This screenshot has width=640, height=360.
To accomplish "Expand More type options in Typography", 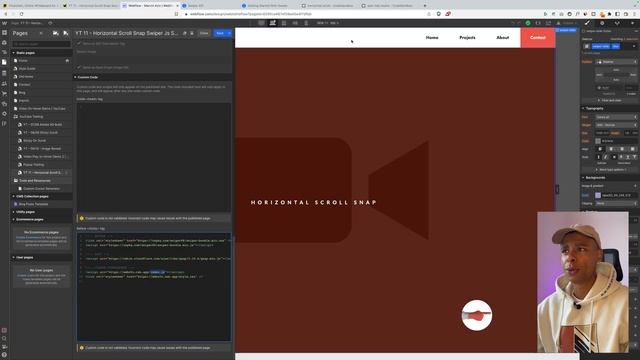I will click(610, 169).
